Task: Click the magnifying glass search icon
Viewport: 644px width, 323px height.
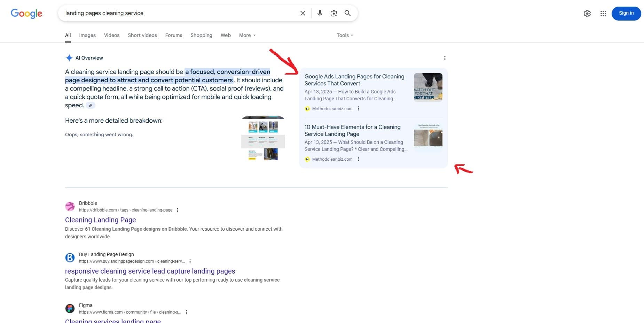Action: 347,13
